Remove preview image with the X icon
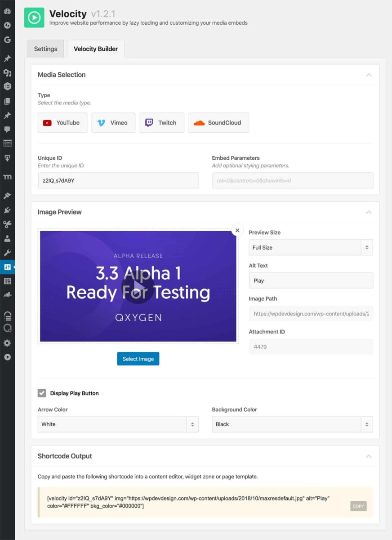This screenshot has height=540, width=392. (x=237, y=230)
